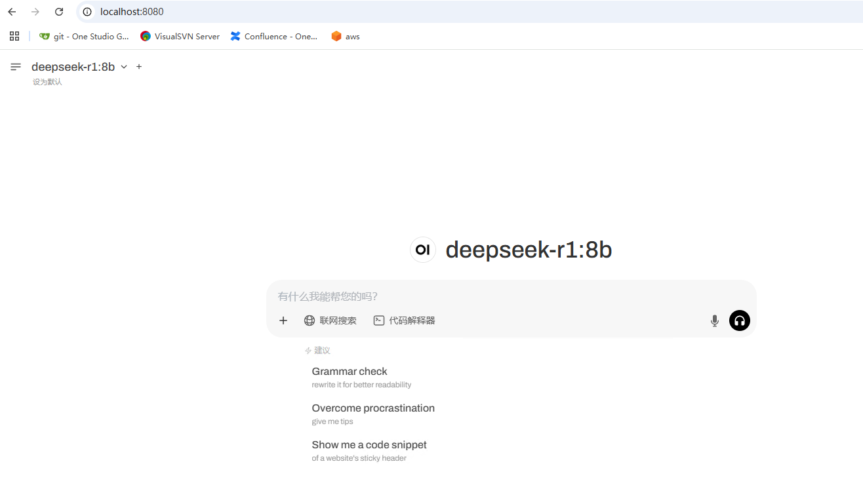
Task: Focus the 有什么我能帮您的吗 message input
Action: [512, 297]
